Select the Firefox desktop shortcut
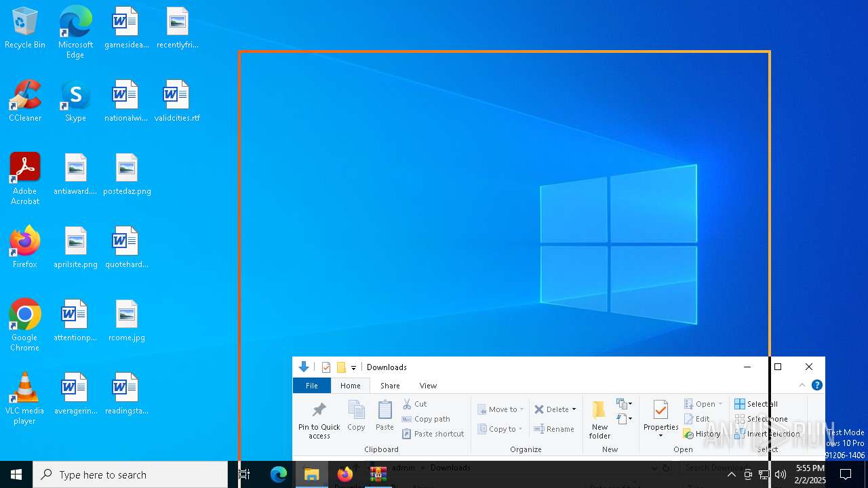 [25, 247]
